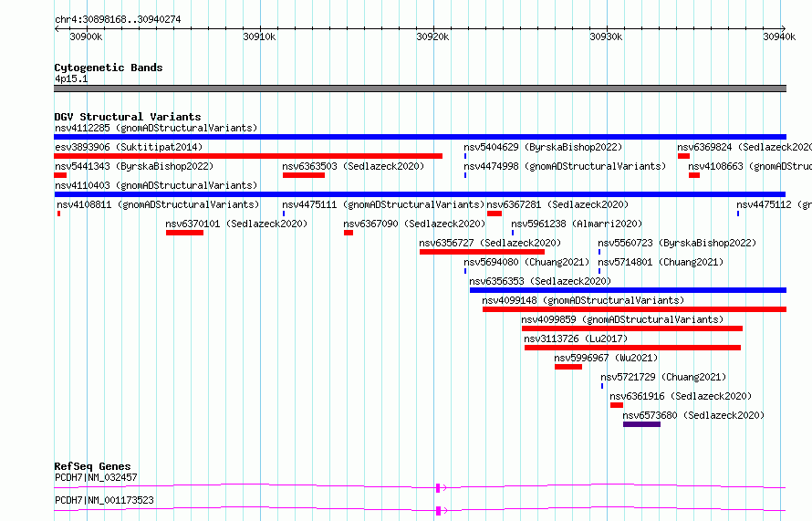Screen dimensions: 812x521
Task: Click the blue bar under nsv6356353
Action: click(629, 290)
